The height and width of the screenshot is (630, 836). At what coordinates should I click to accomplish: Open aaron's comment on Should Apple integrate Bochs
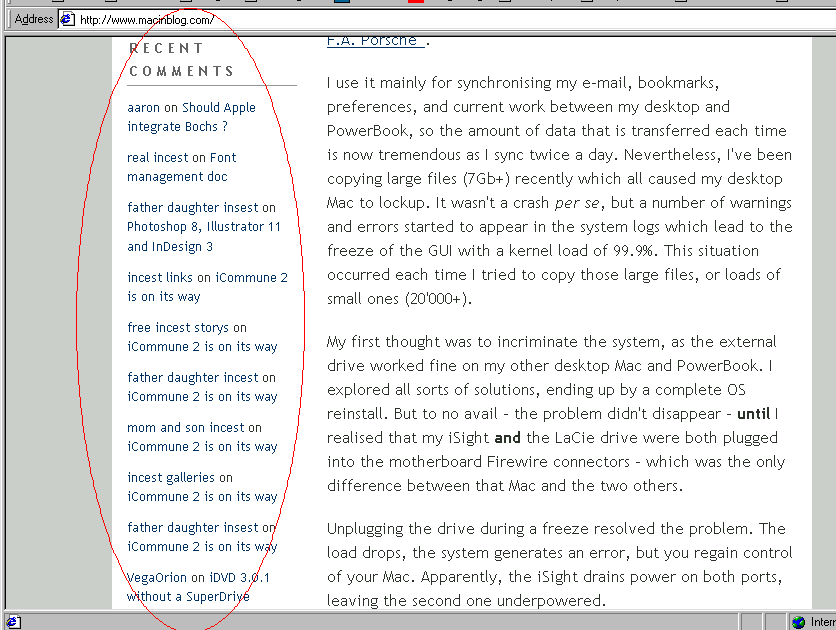pyautogui.click(x=191, y=117)
